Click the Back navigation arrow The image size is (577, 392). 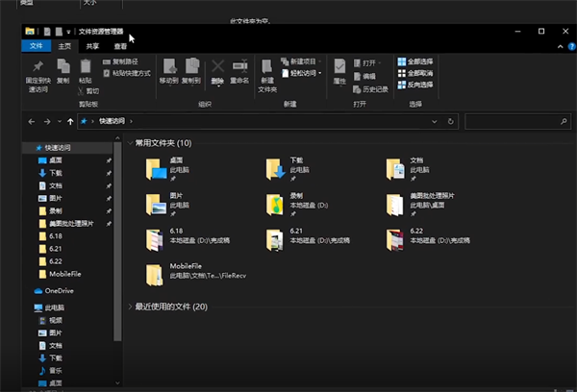coord(32,121)
